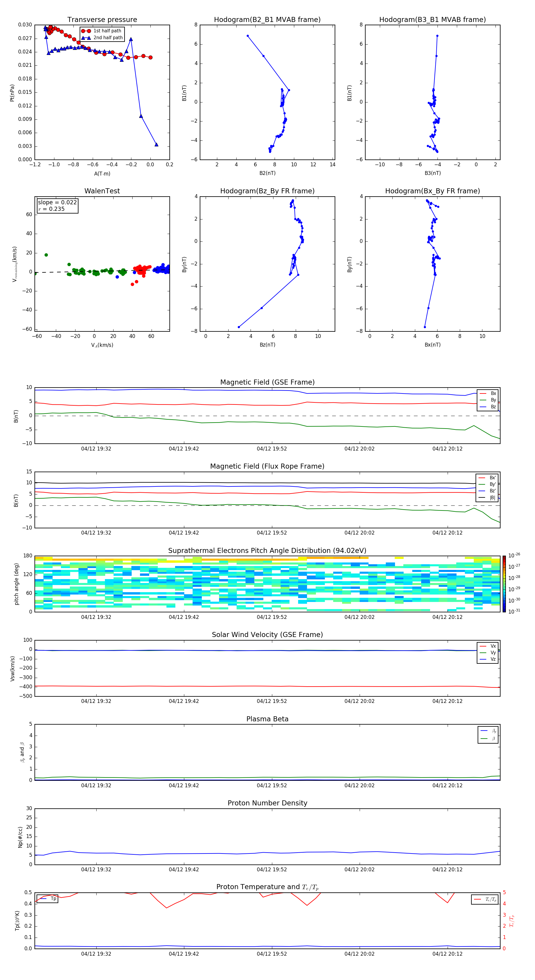Click Bx' legend entry in the Flux Rope plot
The width and height of the screenshot is (535, 980).
point(487,478)
